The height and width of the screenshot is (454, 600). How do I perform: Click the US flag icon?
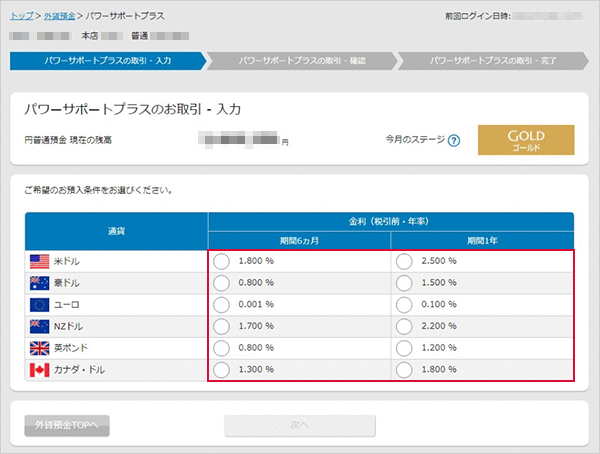coord(40,261)
